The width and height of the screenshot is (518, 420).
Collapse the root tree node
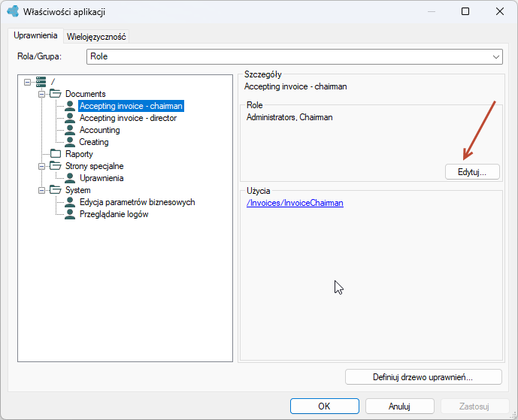pos(27,82)
